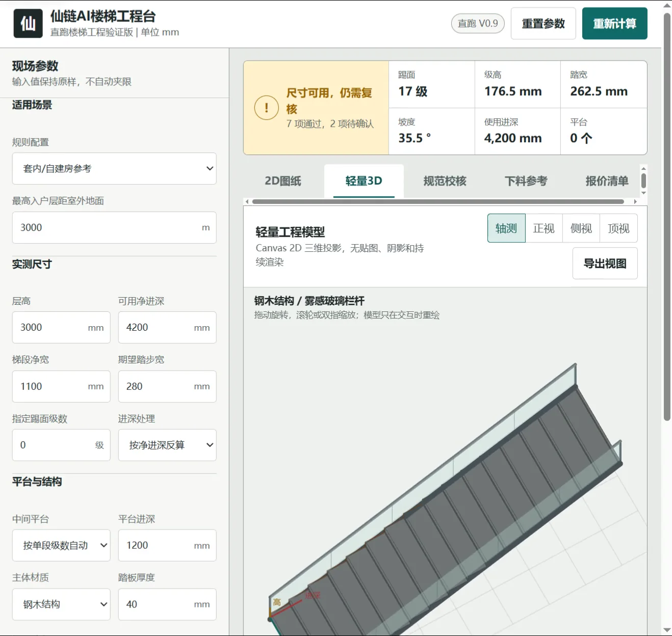This screenshot has height=636, width=672.
Task: Click the 实测尺寸 section heading
Action: [32, 264]
